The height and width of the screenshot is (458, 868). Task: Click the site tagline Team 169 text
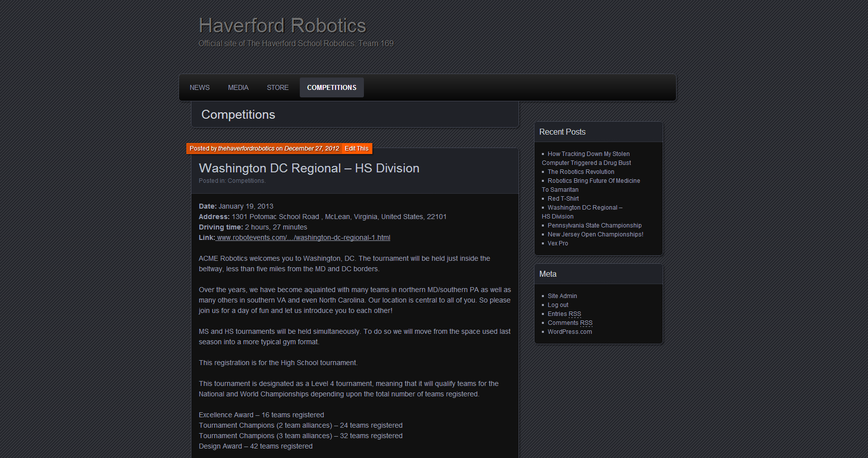296,44
